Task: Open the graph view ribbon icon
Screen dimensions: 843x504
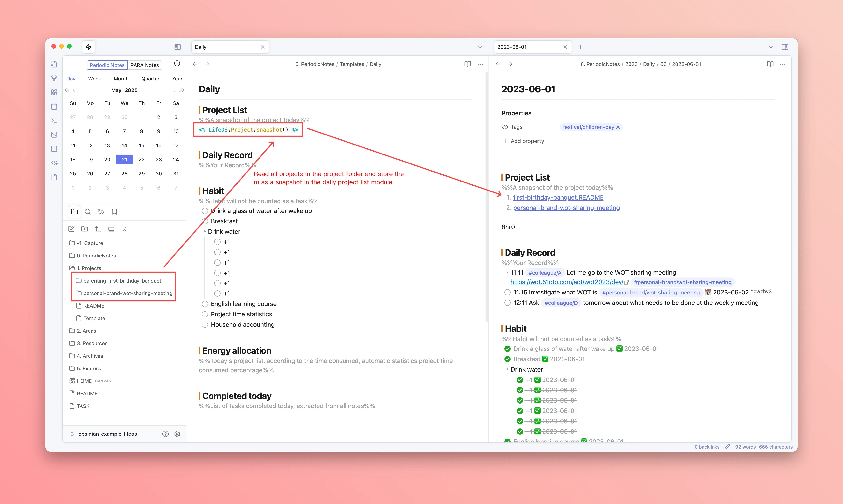Action: (x=54, y=79)
